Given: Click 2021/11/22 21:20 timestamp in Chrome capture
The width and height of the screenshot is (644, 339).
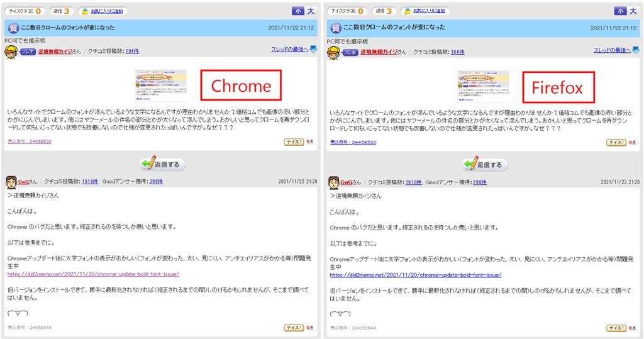Looking at the screenshot, I should point(297,181).
